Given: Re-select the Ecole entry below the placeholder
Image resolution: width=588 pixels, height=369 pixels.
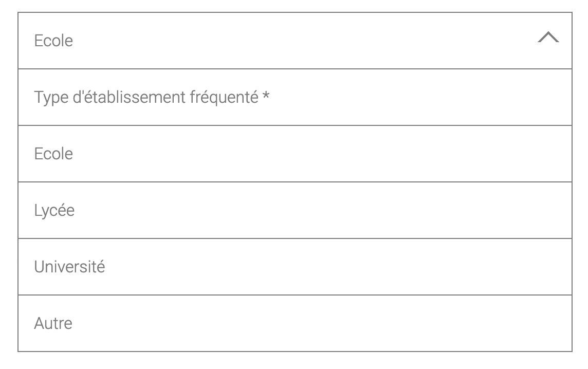Looking at the screenshot, I should [x=295, y=154].
